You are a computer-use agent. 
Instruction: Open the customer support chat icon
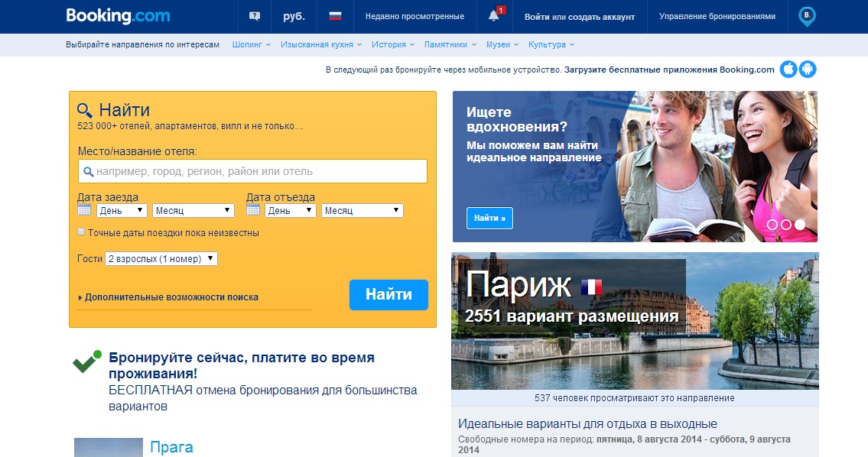[255, 17]
